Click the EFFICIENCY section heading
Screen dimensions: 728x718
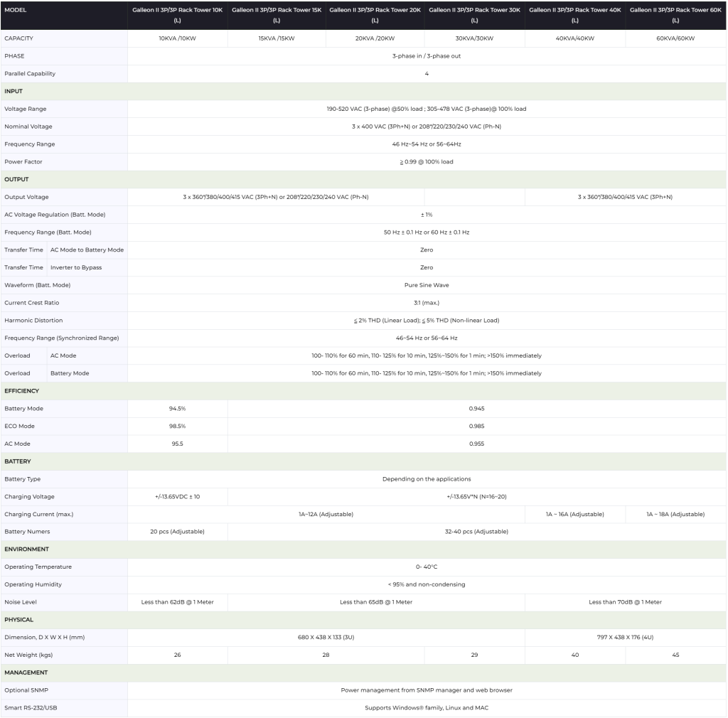(x=22, y=391)
